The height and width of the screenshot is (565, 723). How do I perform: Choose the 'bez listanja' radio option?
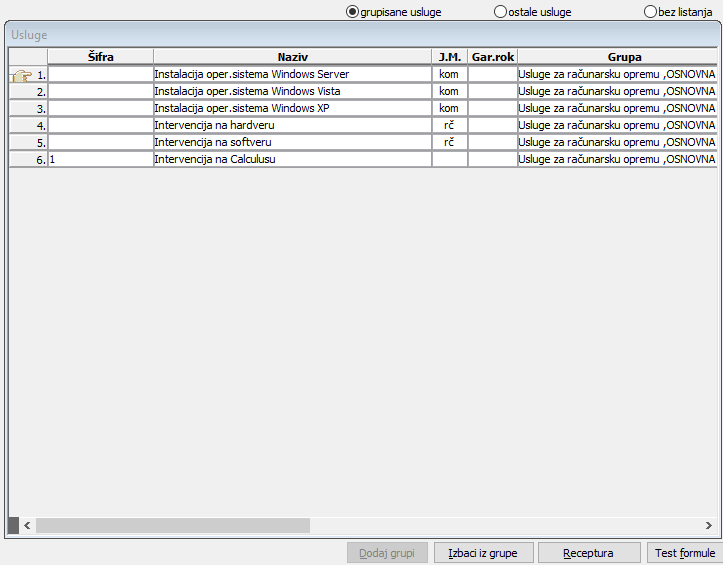650,12
